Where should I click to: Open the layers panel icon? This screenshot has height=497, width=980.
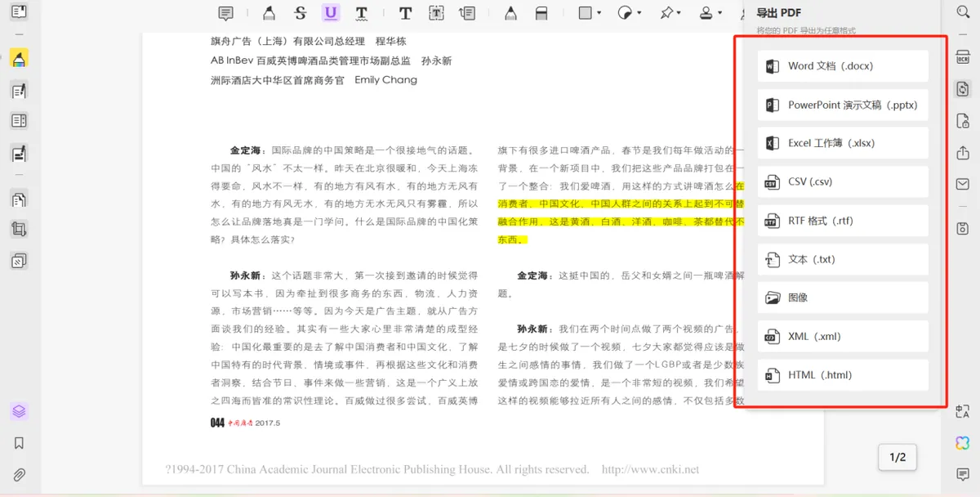(x=19, y=411)
